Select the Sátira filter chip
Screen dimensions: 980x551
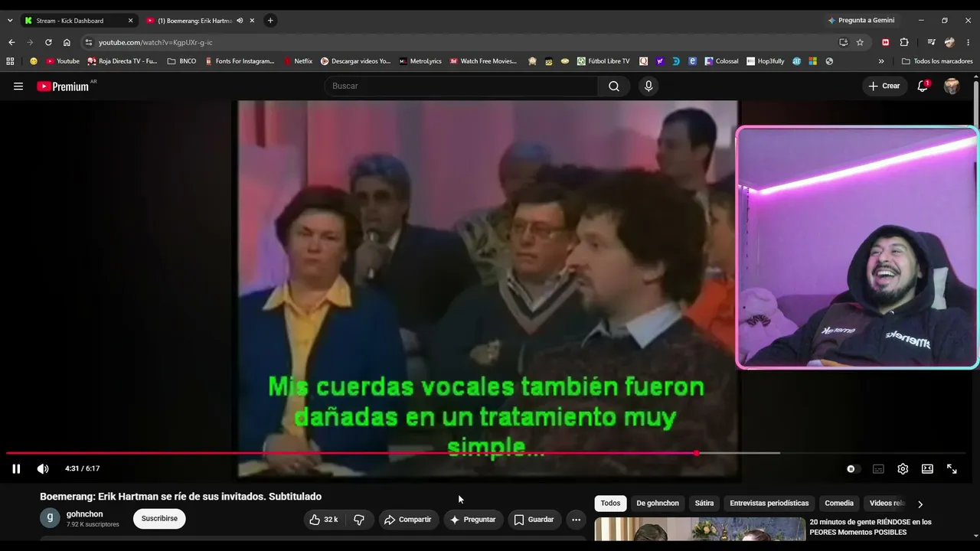(704, 504)
